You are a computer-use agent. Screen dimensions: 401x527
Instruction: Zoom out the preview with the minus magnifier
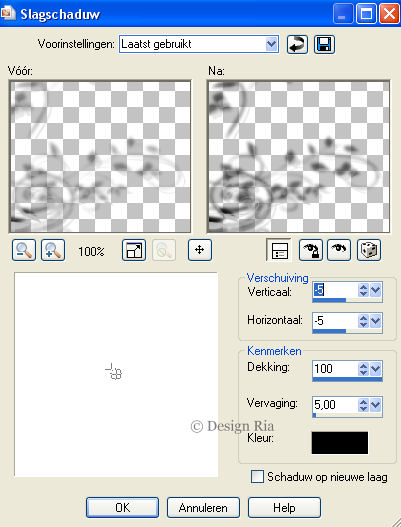(24, 250)
